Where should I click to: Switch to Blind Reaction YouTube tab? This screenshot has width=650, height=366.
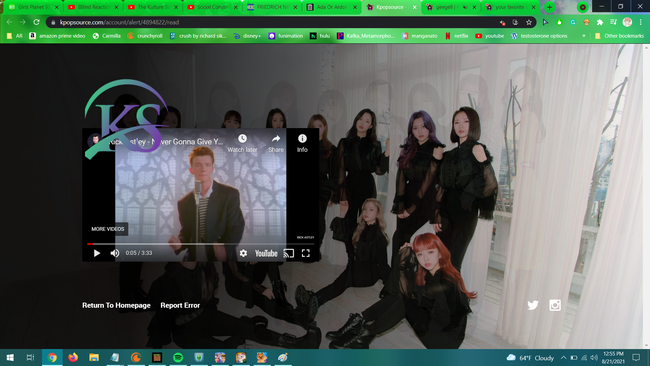coord(93,7)
